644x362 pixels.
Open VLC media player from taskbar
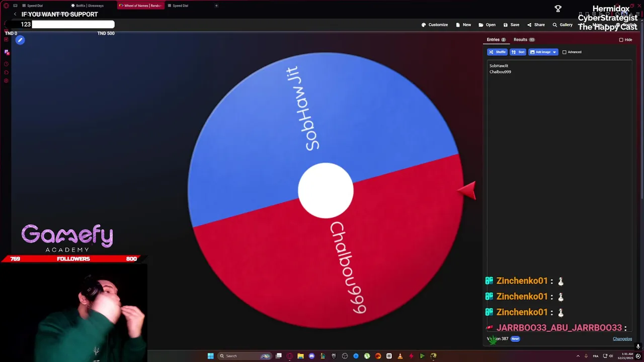[x=400, y=356]
